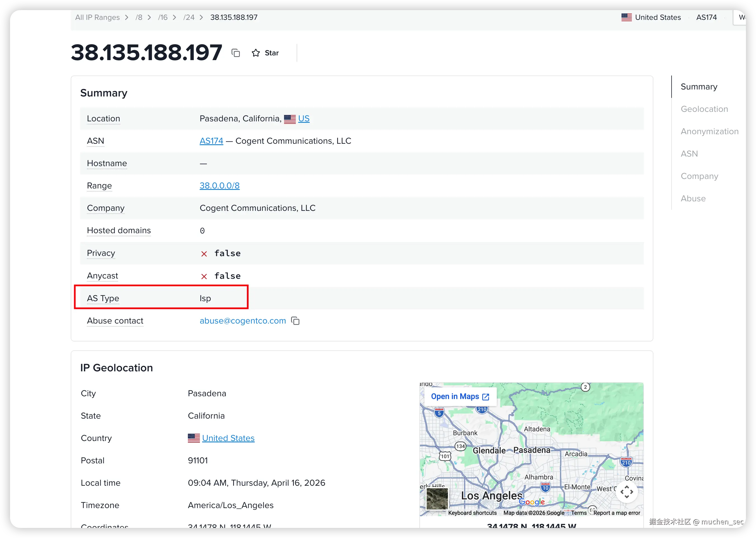Jump to Anonymization section in the sidebar
The image size is (756, 538).
click(709, 131)
